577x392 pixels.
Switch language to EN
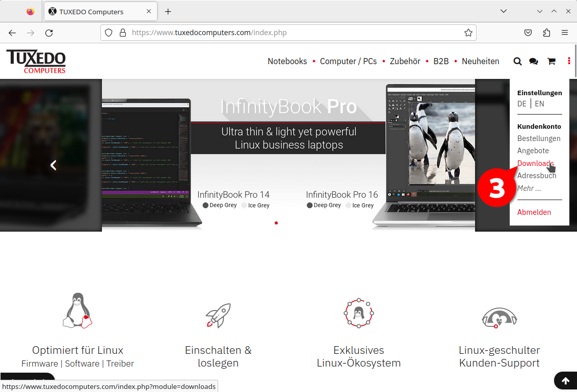539,104
